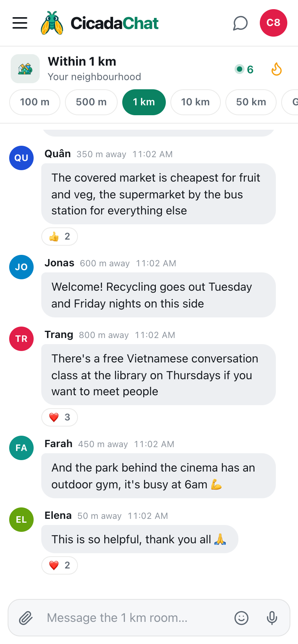The image size is (298, 644).
Task: Toggle heart reaction on Trang's message
Action: (x=60, y=417)
